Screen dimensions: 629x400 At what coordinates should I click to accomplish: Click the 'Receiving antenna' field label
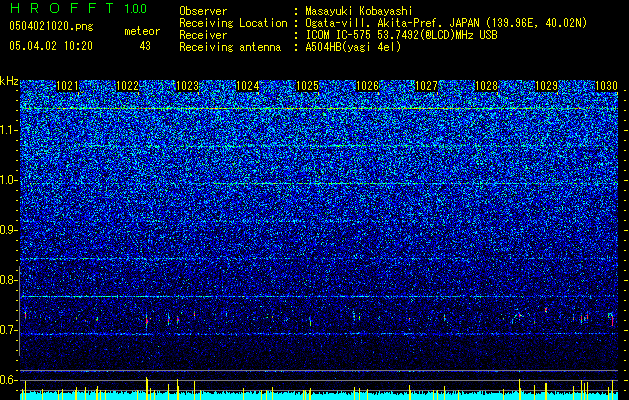230,47
